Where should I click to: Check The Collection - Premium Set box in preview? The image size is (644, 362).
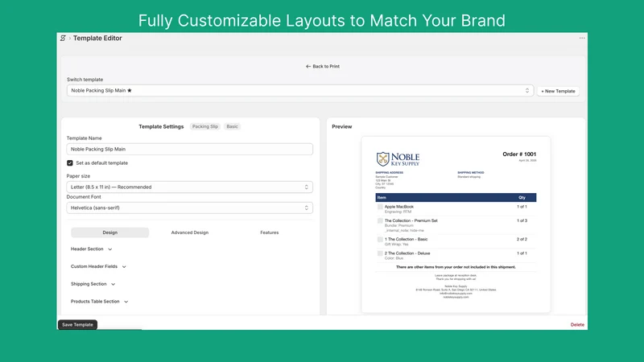tap(380, 220)
